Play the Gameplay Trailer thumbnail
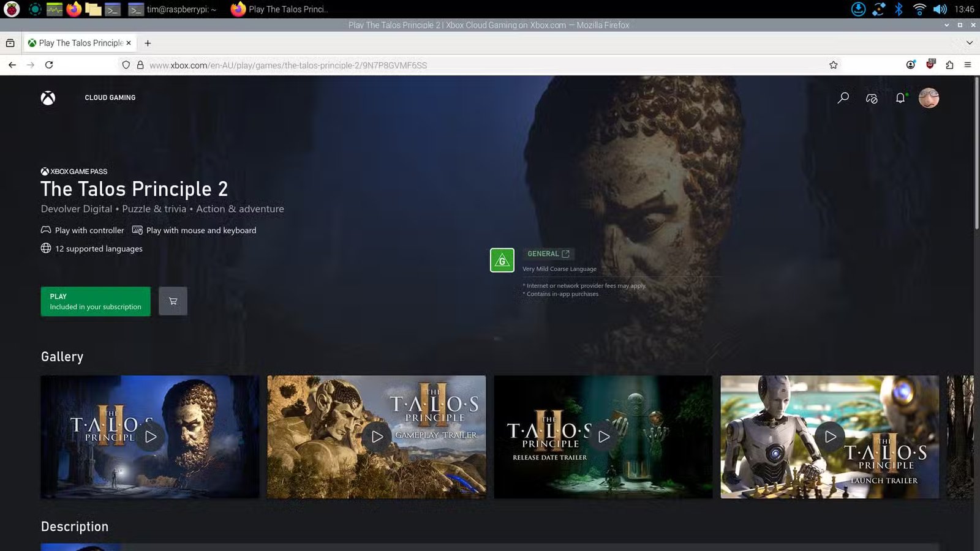980x551 pixels. click(x=376, y=437)
